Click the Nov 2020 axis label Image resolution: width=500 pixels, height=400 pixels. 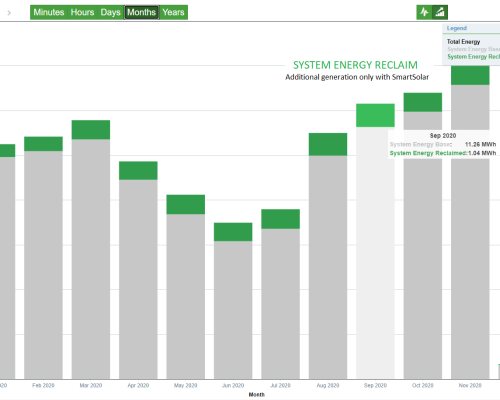coord(470,385)
